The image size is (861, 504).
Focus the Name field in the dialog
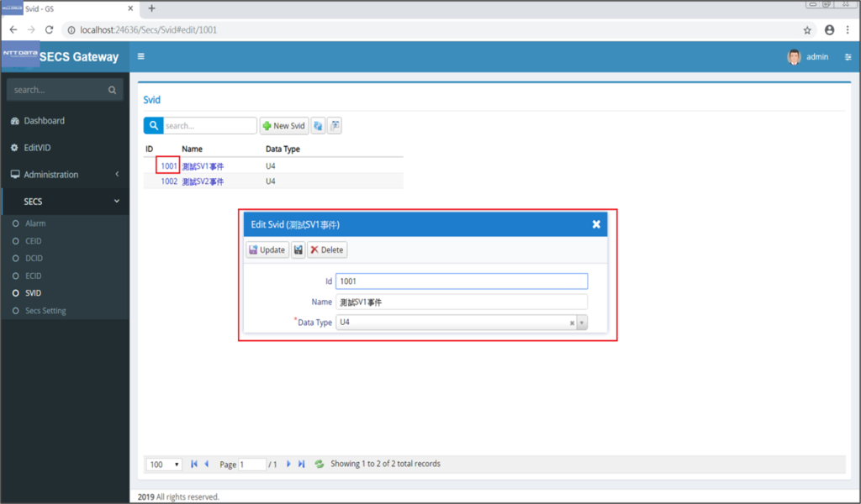coord(462,302)
